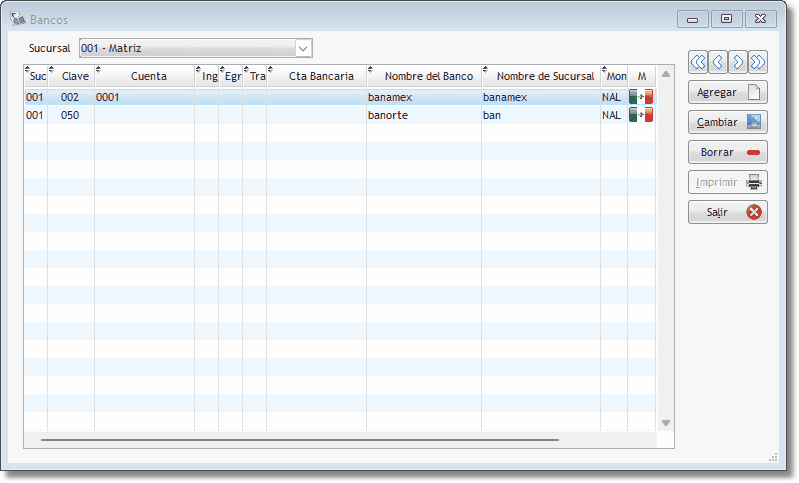The image size is (799, 483).
Task: Sort by the Cuenta column header
Action: point(145,76)
